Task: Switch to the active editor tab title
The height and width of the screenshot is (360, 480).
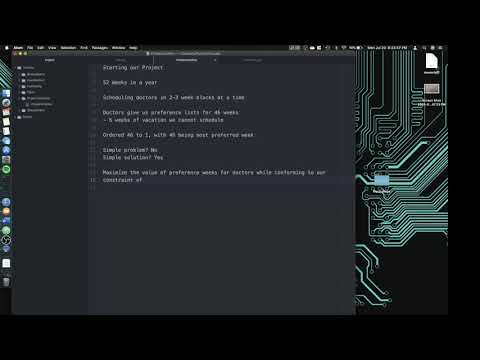Action: pos(187,60)
